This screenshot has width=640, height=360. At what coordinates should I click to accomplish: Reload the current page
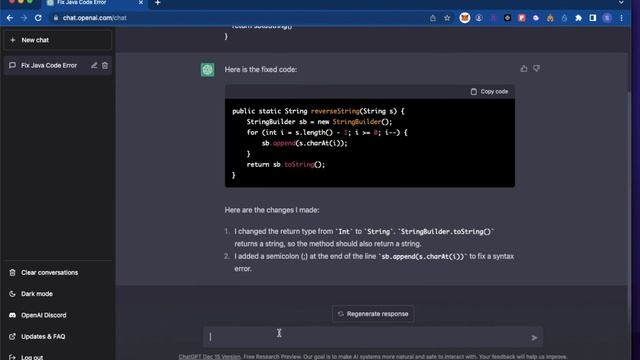point(38,18)
